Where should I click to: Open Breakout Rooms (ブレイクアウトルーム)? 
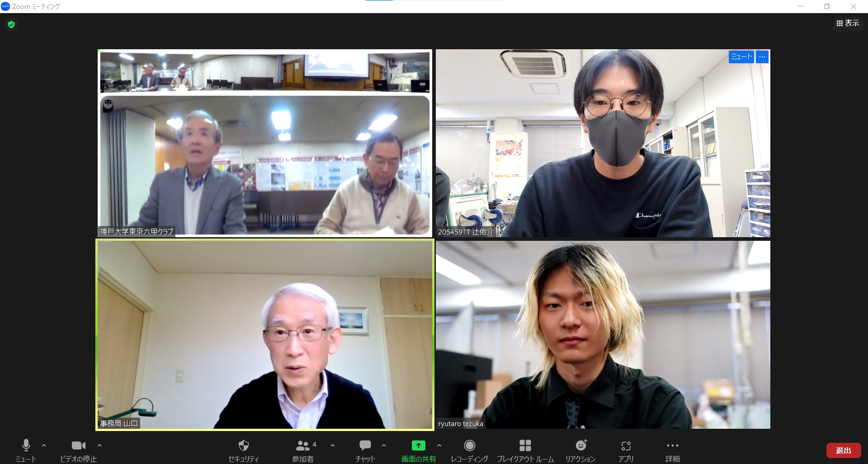(x=525, y=450)
